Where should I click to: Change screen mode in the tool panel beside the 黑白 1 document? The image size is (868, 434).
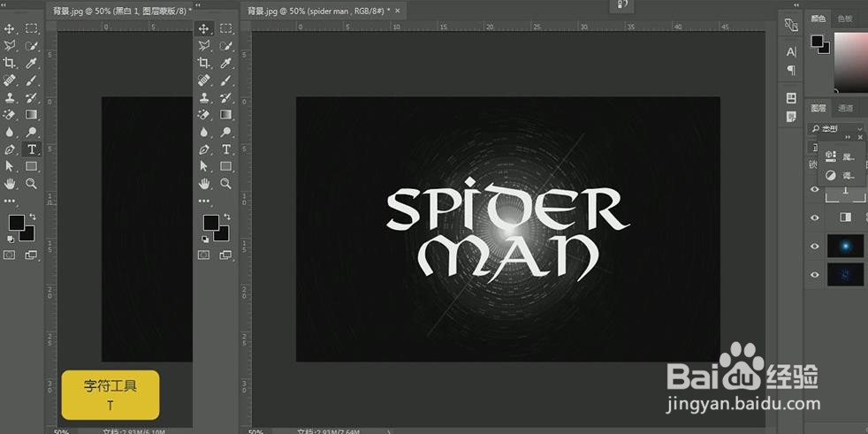[32, 255]
